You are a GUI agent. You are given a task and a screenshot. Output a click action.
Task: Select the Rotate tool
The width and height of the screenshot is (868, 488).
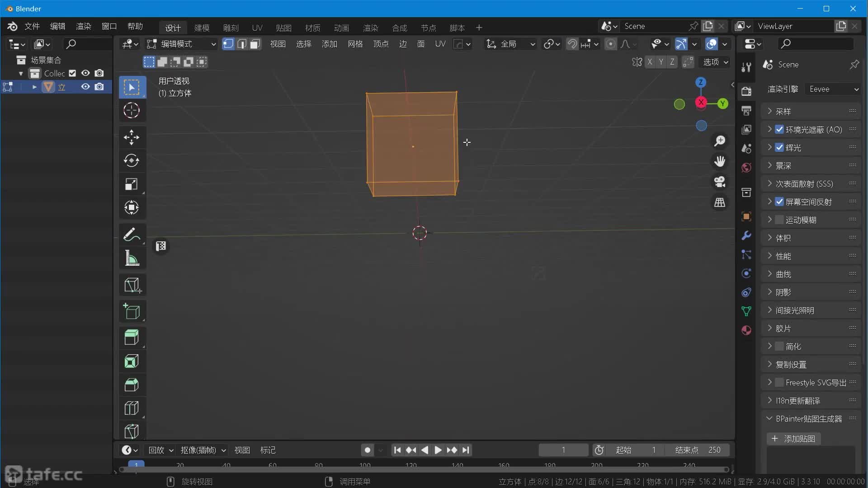click(132, 160)
